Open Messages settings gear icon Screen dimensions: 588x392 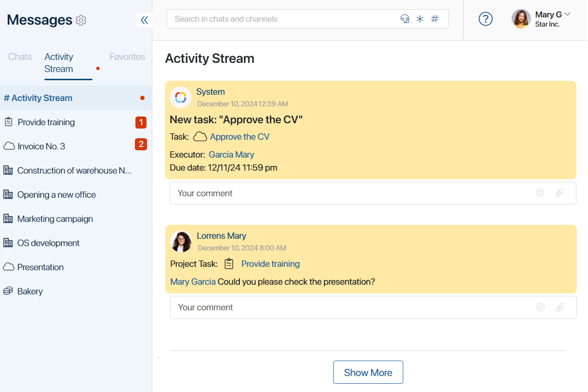click(x=81, y=20)
